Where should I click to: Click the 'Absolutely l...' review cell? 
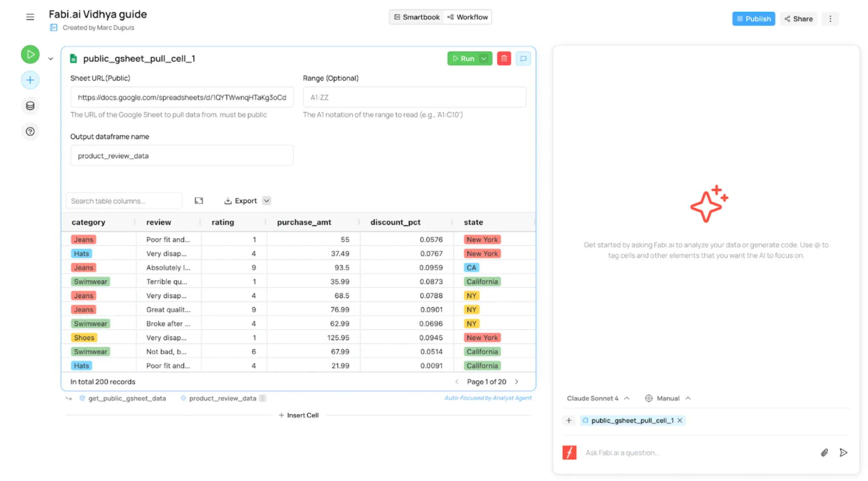pyautogui.click(x=168, y=267)
